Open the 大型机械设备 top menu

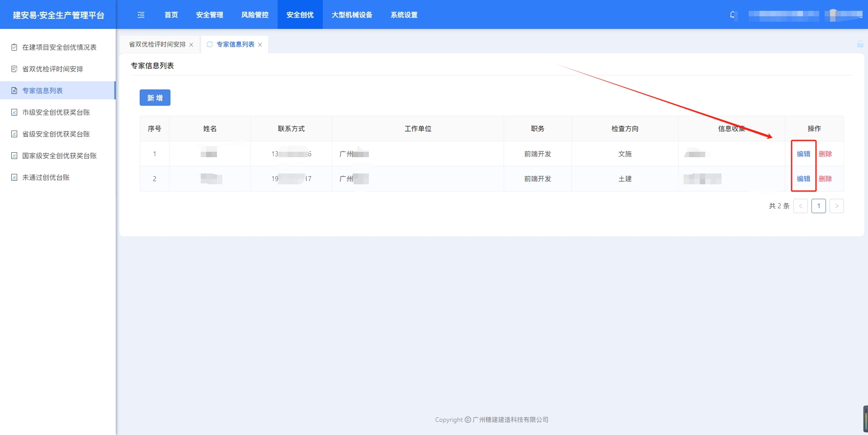click(x=352, y=15)
